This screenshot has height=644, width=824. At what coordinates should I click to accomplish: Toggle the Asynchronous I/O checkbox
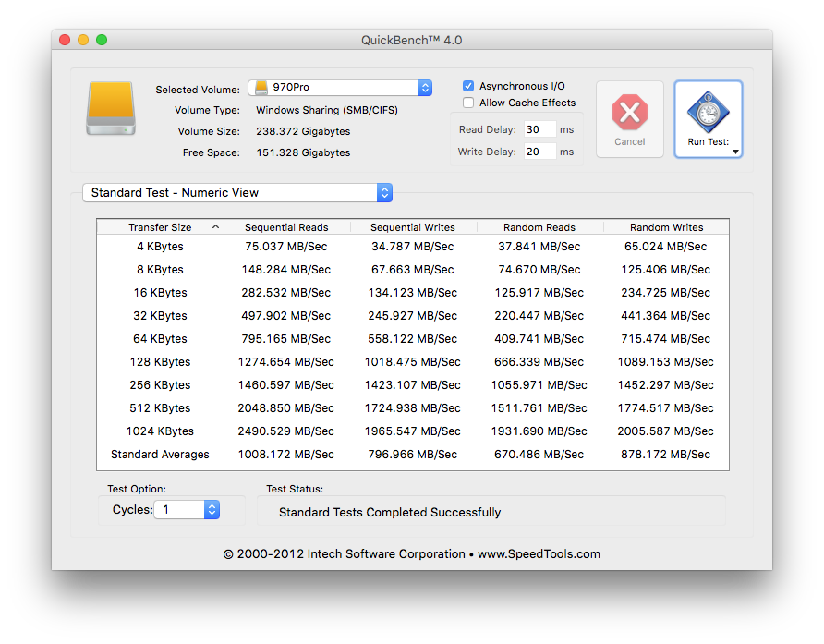[x=468, y=86]
